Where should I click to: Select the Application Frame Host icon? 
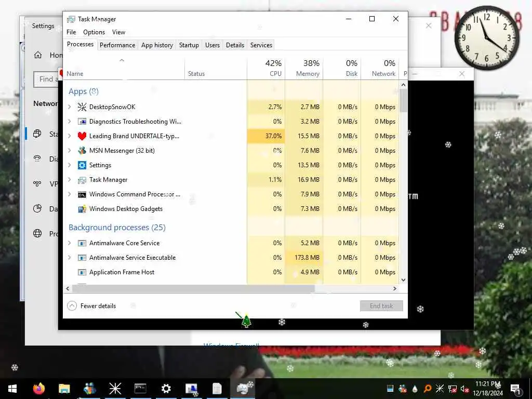point(82,272)
